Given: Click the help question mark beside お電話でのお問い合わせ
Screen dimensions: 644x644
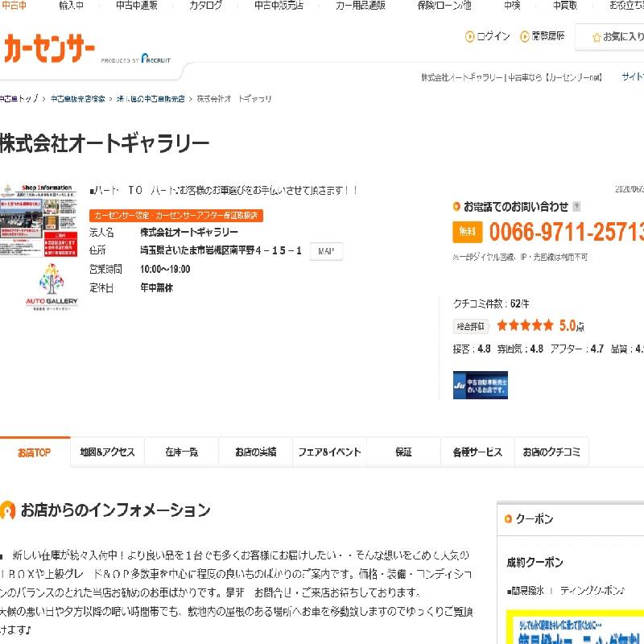Looking at the screenshot, I should [576, 207].
